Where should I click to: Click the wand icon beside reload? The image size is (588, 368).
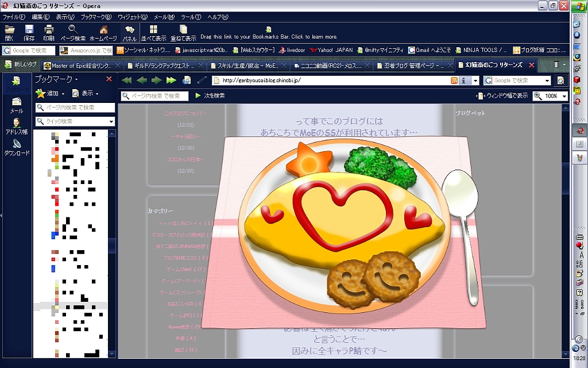pyautogui.click(x=202, y=80)
